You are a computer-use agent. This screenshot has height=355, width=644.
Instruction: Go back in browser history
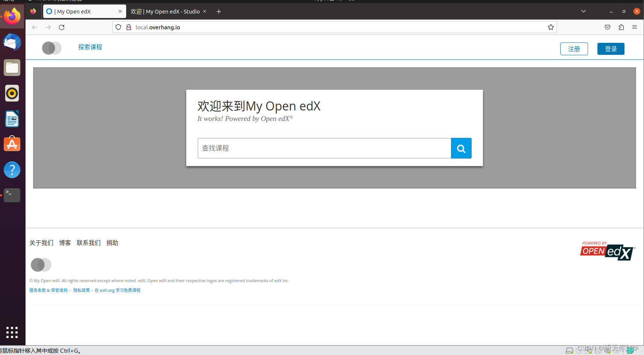[x=35, y=27]
